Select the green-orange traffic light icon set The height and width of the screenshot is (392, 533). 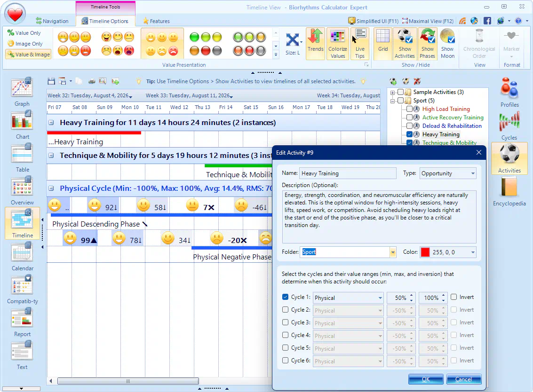[205, 44]
